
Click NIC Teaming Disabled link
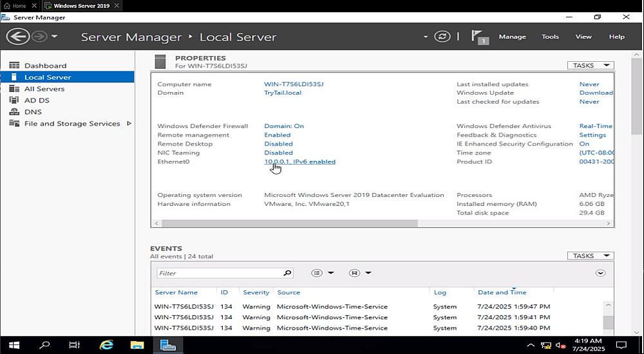[x=278, y=153]
